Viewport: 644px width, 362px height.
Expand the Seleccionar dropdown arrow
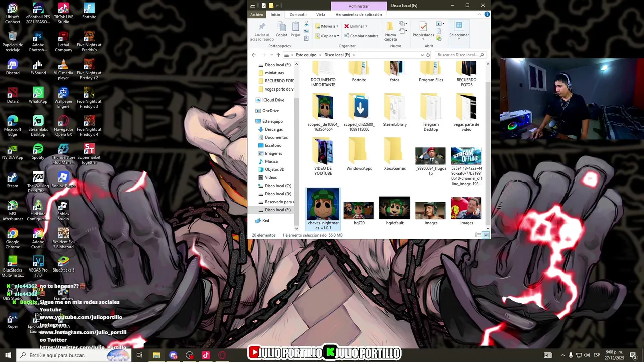[459, 39]
